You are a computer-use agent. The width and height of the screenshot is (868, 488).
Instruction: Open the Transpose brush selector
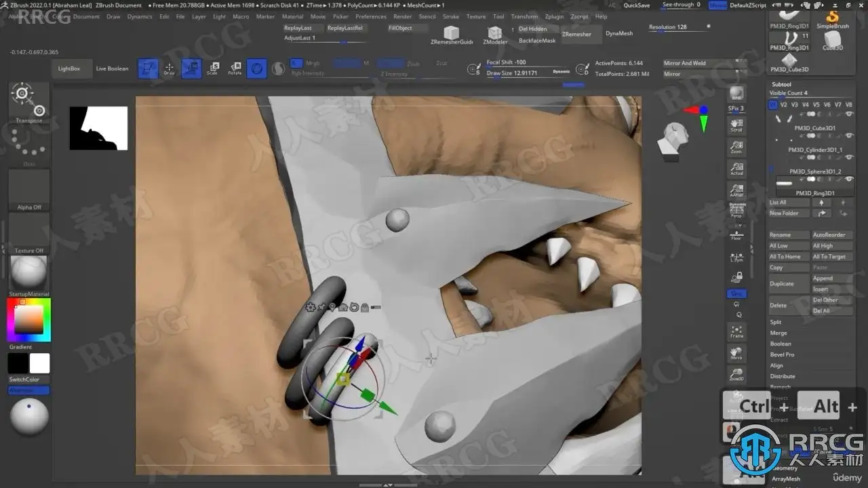click(29, 103)
